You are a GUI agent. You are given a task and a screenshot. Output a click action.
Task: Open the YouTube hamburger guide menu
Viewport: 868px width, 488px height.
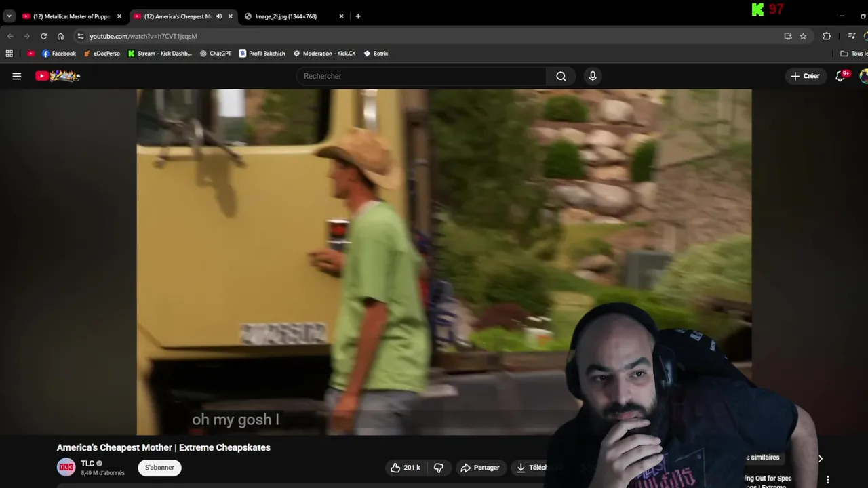(x=17, y=76)
